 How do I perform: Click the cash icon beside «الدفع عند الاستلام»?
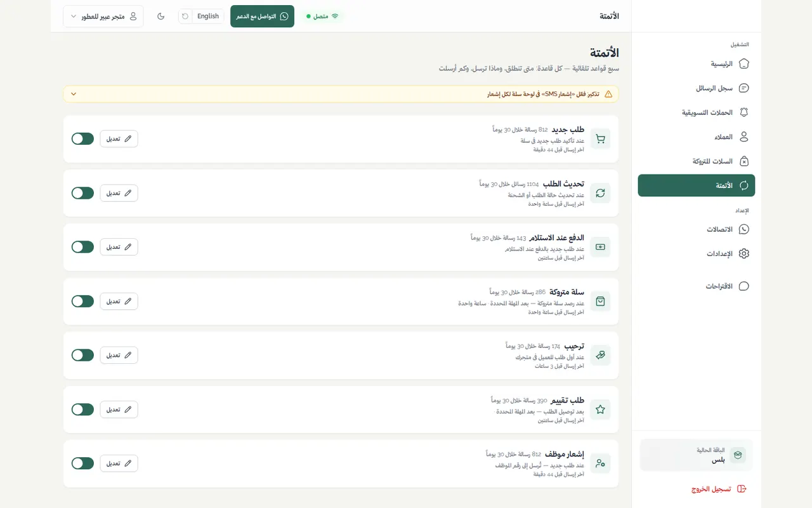pyautogui.click(x=600, y=247)
